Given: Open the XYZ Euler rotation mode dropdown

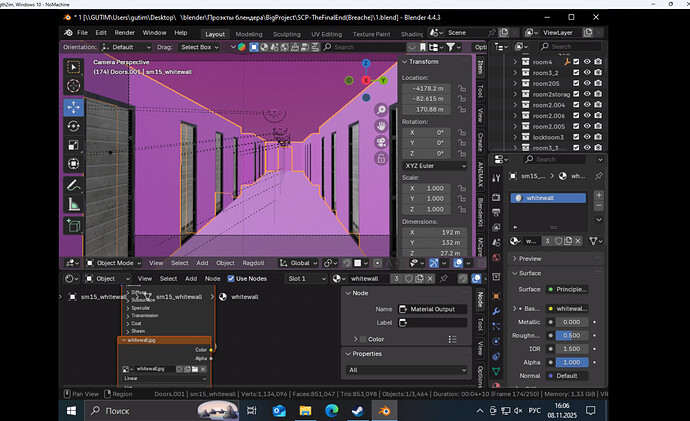Looking at the screenshot, I should coord(435,166).
